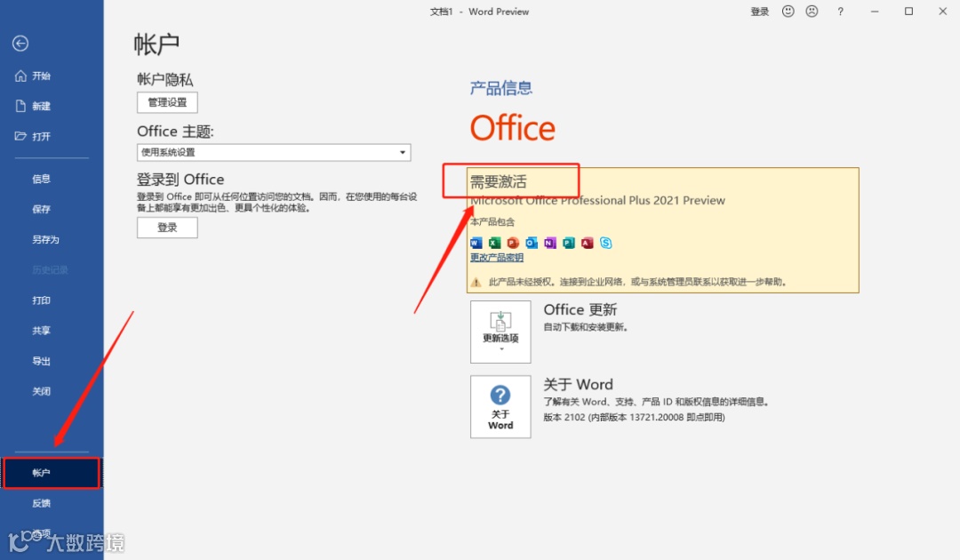The image size is (960, 560).
Task: Click the OneNote app icon in product list
Action: (x=550, y=243)
